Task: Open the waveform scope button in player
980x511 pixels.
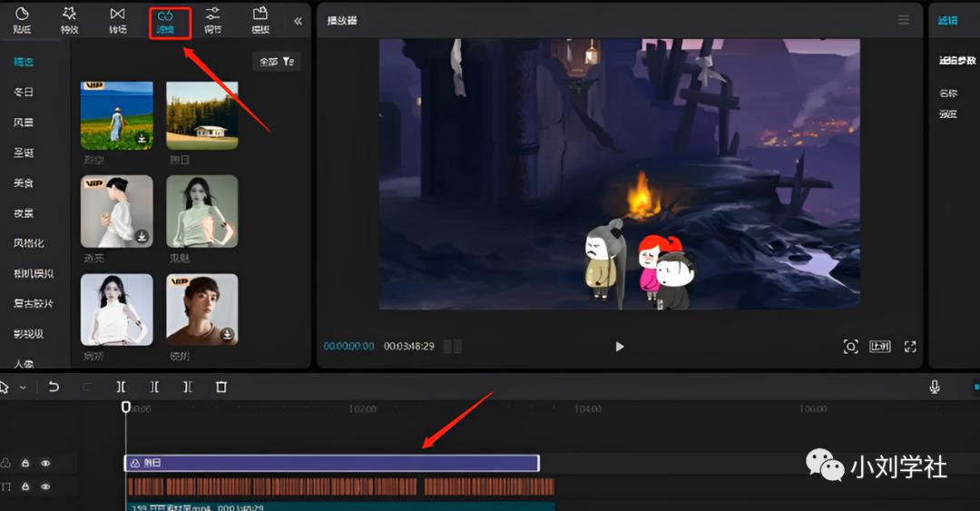Action: coord(453,347)
